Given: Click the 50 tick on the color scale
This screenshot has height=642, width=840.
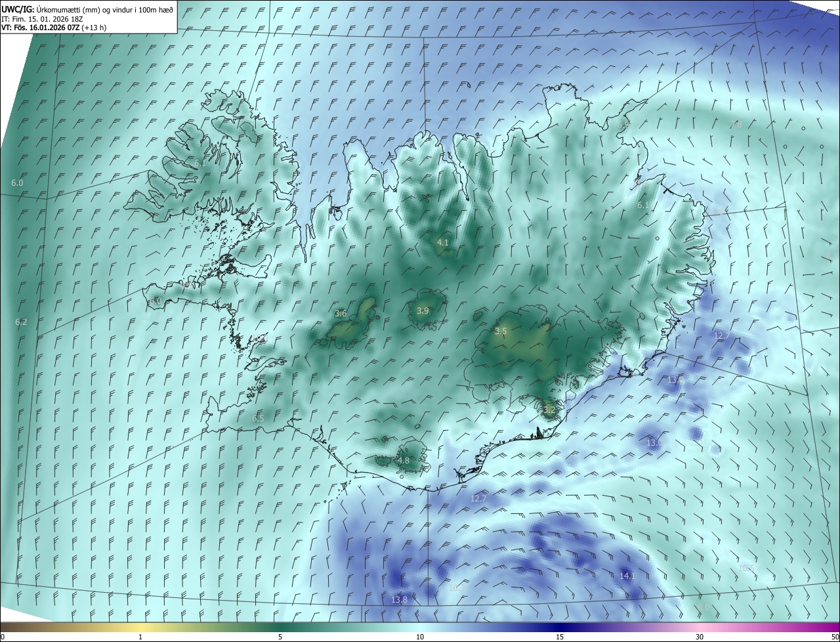Looking at the screenshot, I should (x=835, y=637).
